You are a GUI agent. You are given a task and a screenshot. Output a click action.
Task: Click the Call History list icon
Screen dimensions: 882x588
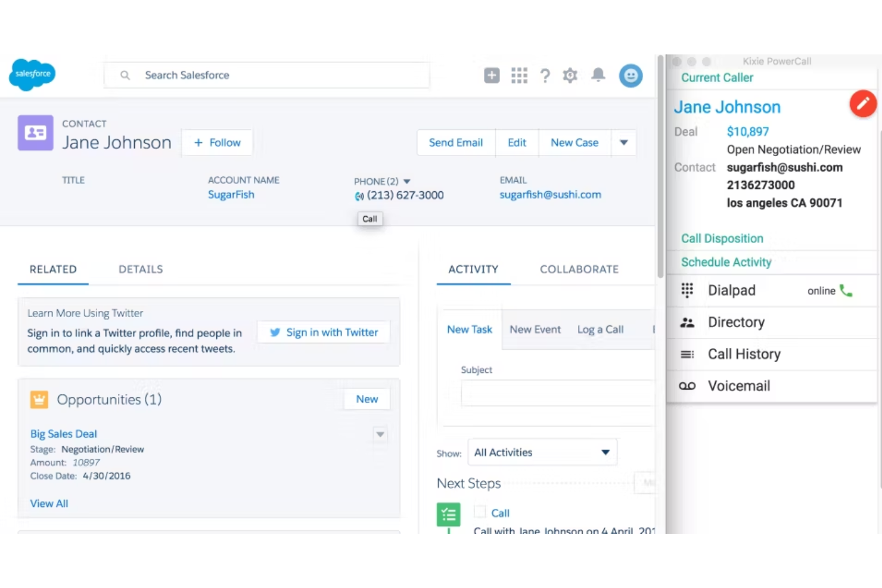pos(687,354)
